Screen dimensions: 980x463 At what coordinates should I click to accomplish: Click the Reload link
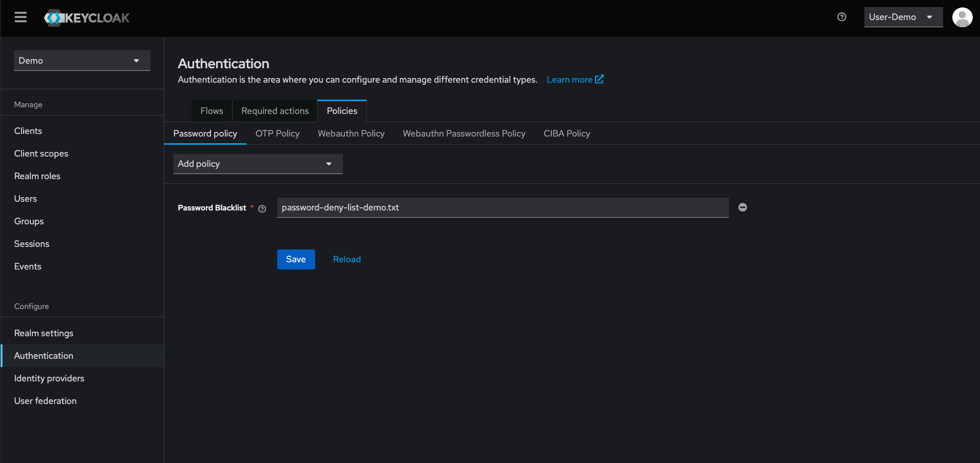click(347, 259)
